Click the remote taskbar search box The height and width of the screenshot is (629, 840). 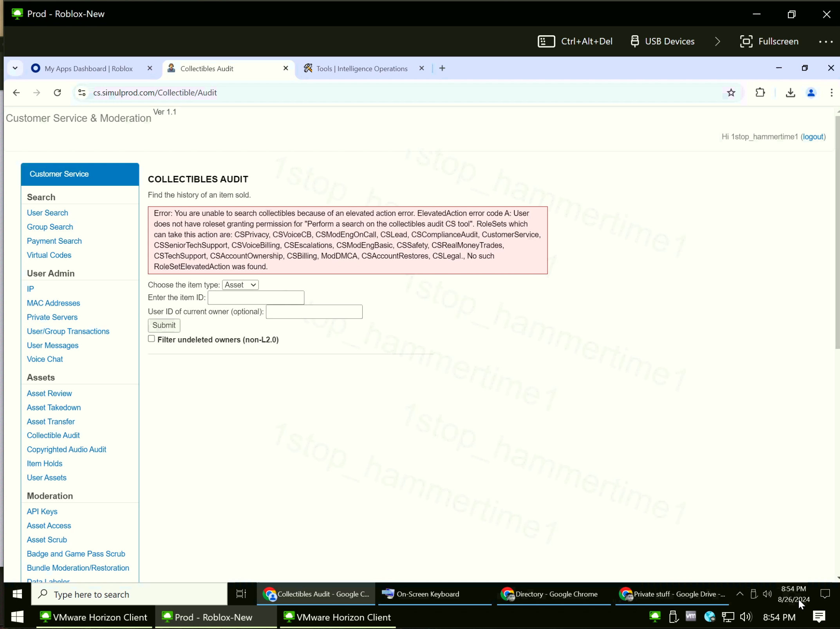pos(129,594)
